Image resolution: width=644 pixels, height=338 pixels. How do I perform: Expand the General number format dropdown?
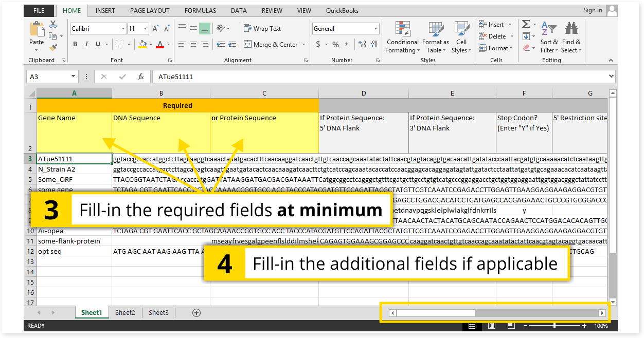click(x=376, y=29)
